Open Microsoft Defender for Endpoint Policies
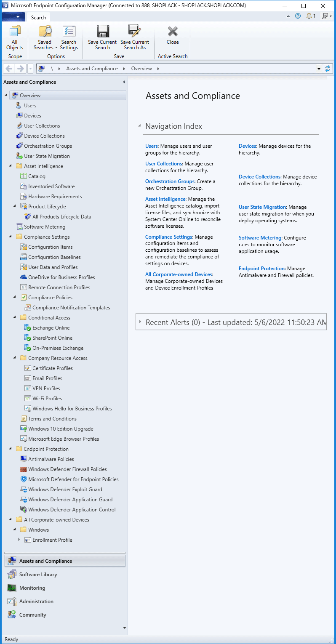 tap(73, 479)
